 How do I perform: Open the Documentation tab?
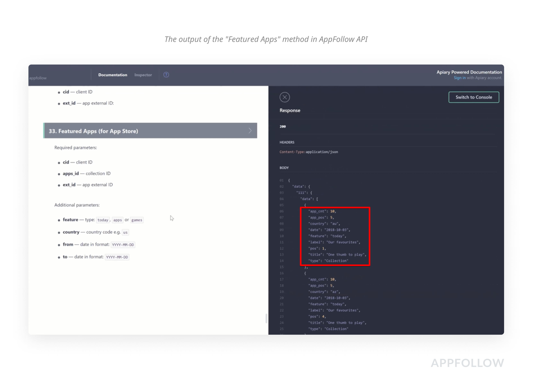click(113, 75)
